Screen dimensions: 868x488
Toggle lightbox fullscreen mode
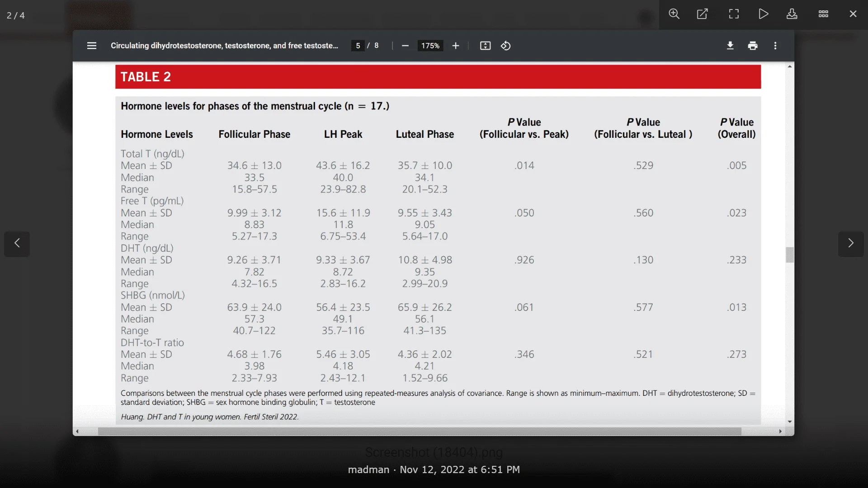(x=734, y=14)
